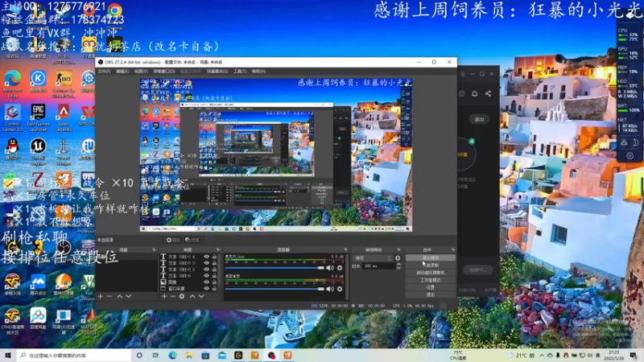
Task: Remove the selected scene with the minus icon
Action: pos(109,296)
